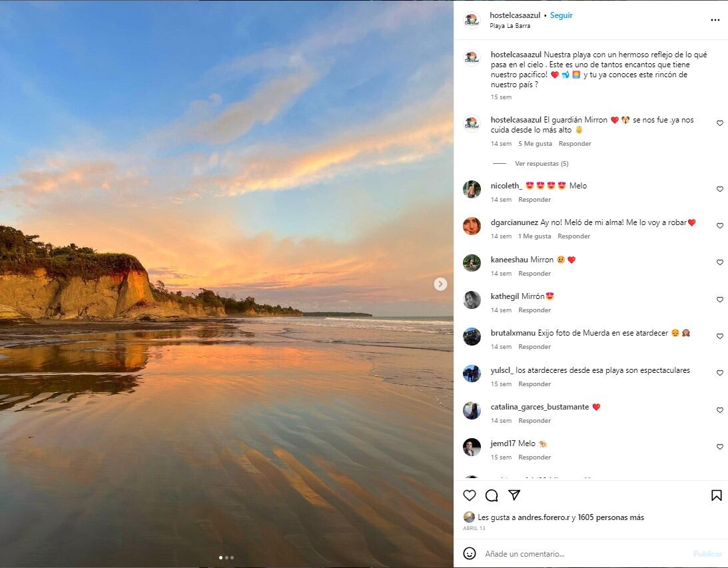Like the post with heart icon
Screen dimensions: 728x568
[470, 495]
